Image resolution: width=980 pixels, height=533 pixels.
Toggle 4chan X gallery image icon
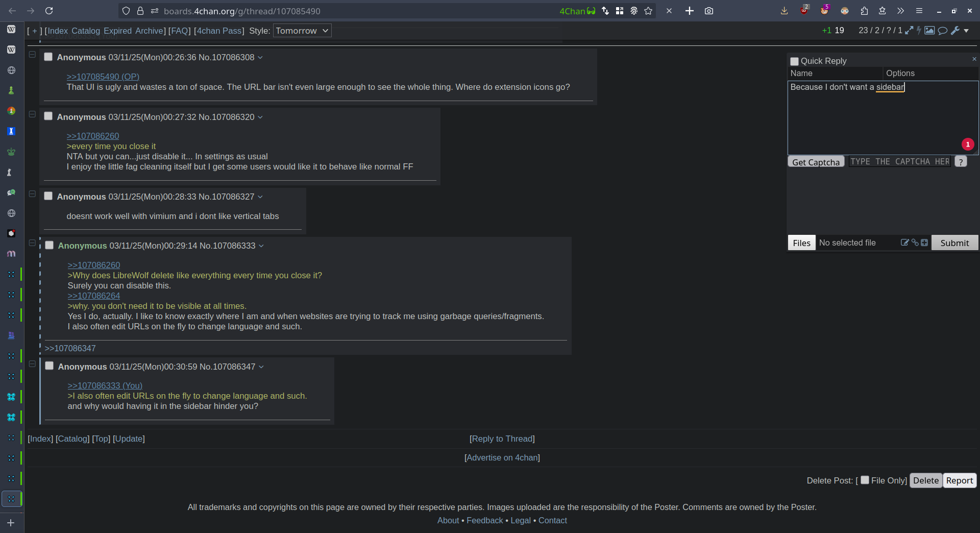tap(929, 31)
